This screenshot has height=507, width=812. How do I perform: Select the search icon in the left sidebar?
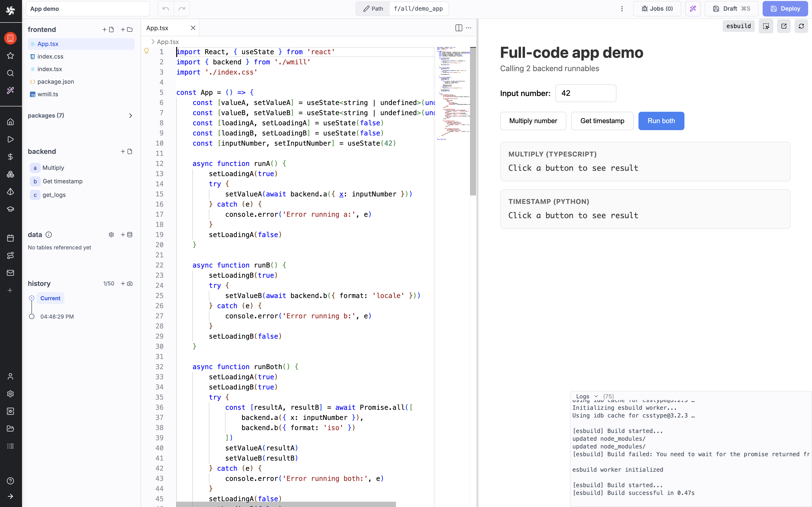[x=10, y=73]
